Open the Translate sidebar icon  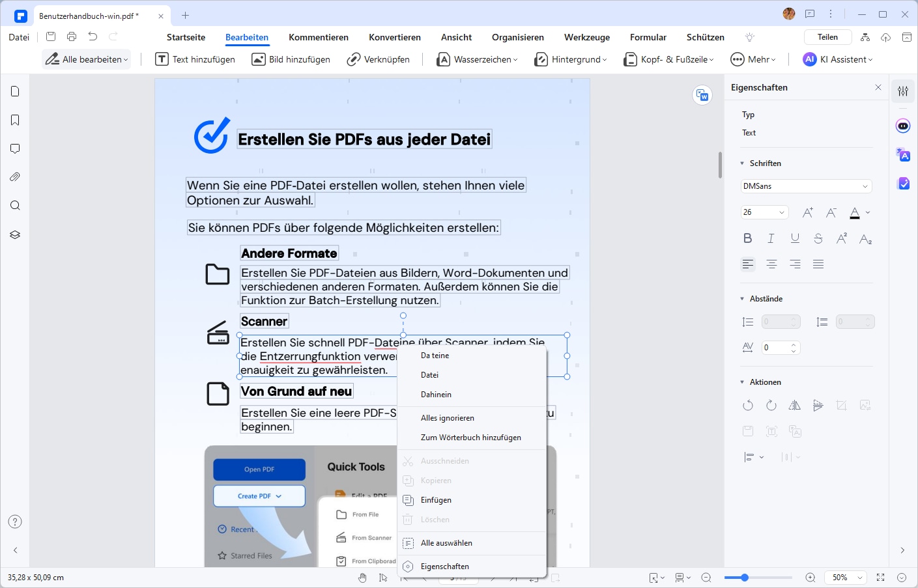pos(903,155)
